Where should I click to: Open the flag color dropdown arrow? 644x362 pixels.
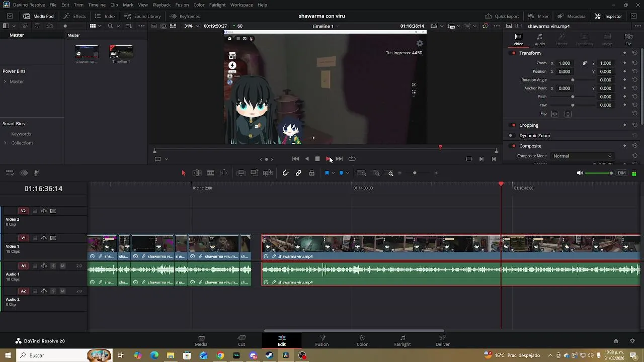[333, 173]
